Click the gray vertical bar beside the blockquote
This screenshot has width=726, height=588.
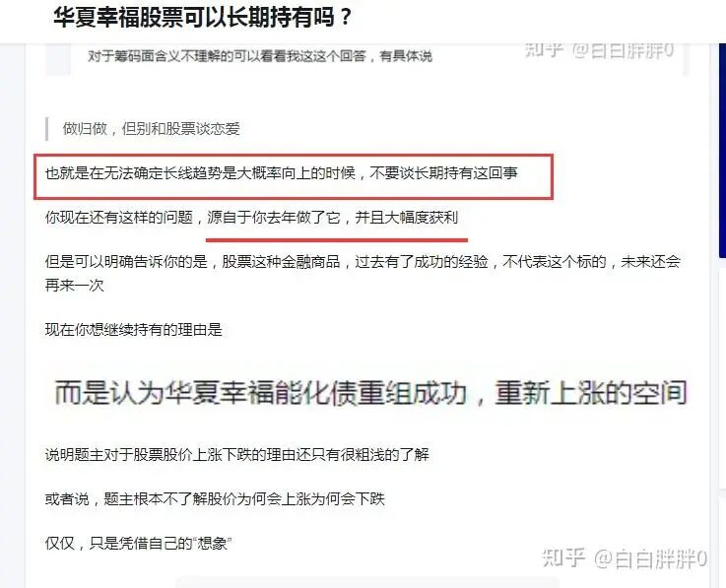[46, 129]
